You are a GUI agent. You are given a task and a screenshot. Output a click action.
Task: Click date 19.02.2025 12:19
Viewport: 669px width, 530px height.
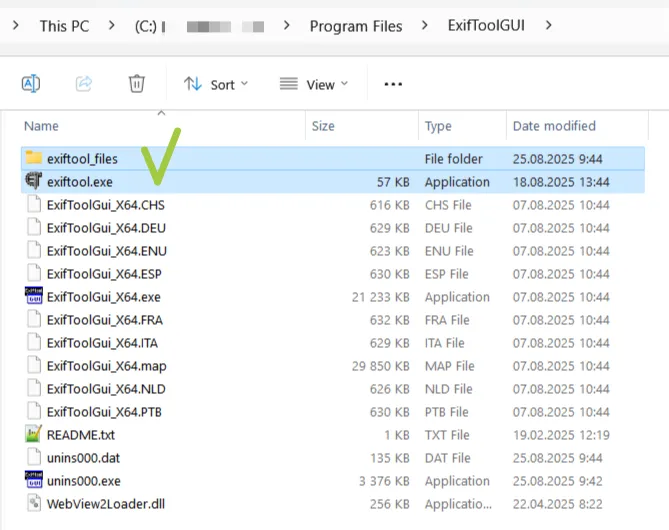pos(561,435)
